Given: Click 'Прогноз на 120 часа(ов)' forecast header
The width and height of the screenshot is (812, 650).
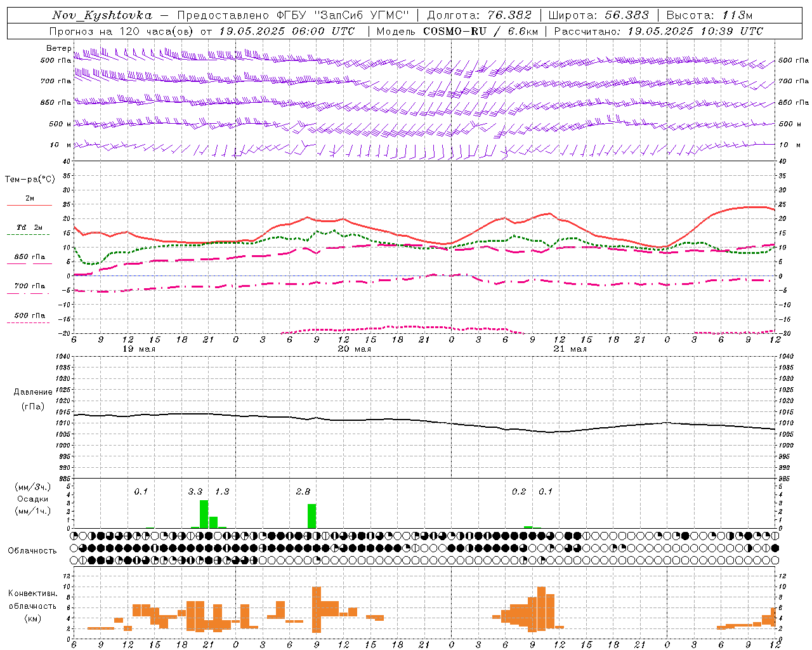Looking at the screenshot, I should 122,31.
